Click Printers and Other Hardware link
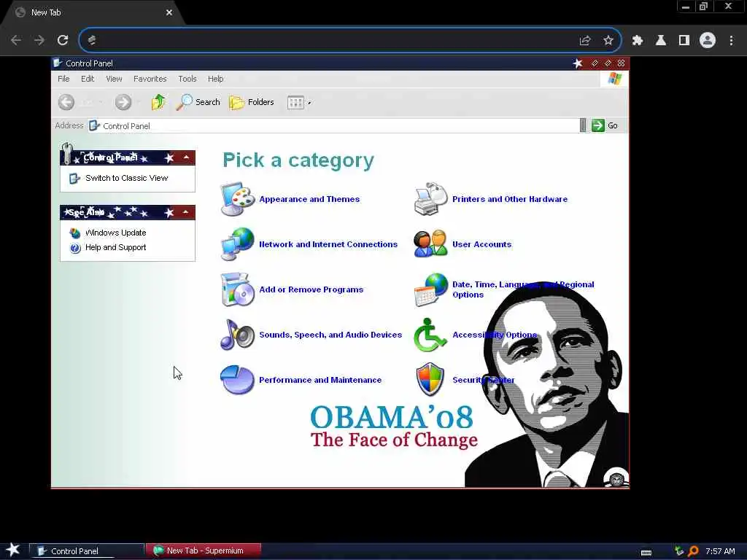 coord(510,199)
